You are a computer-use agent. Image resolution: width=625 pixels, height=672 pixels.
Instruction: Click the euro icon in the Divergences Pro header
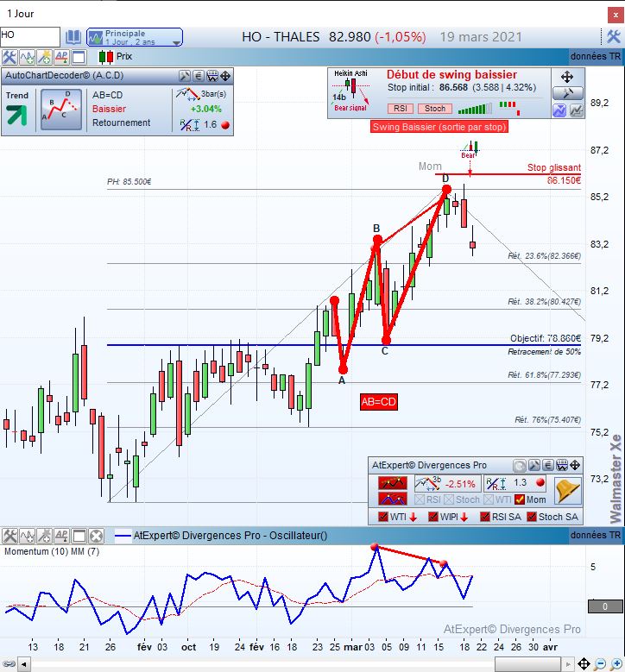tap(548, 466)
